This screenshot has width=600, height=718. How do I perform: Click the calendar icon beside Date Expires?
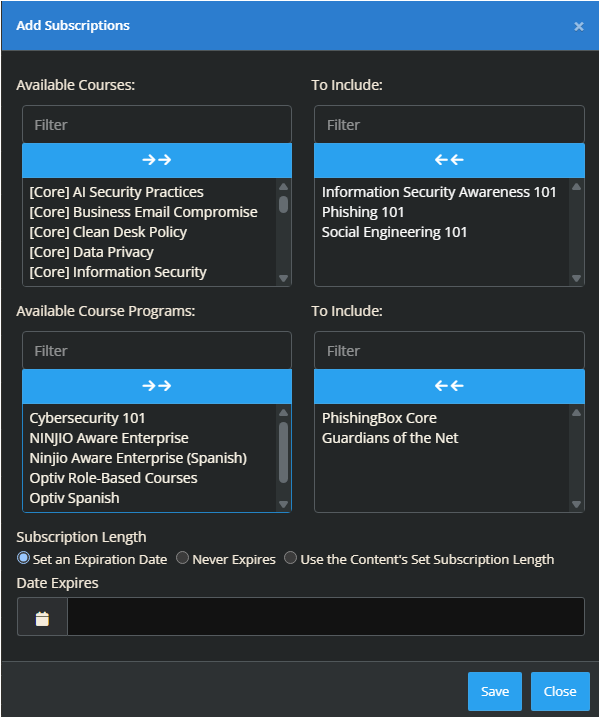(x=42, y=618)
